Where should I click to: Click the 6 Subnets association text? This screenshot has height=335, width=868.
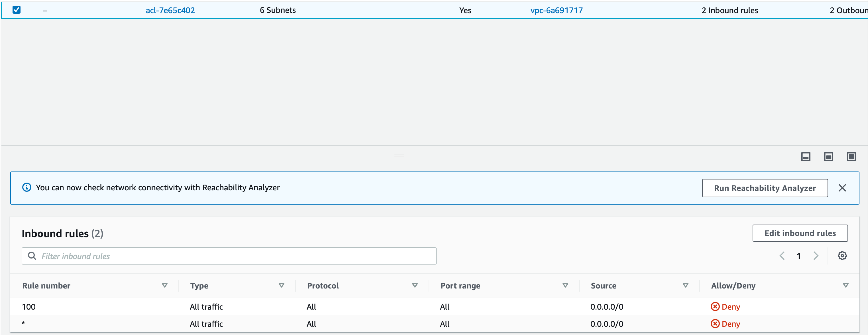point(278,11)
